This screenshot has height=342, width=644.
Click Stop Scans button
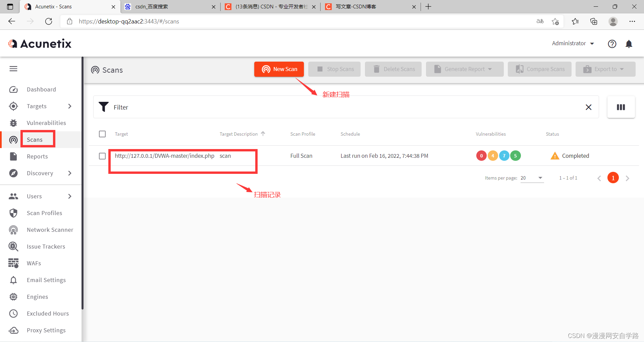click(334, 69)
